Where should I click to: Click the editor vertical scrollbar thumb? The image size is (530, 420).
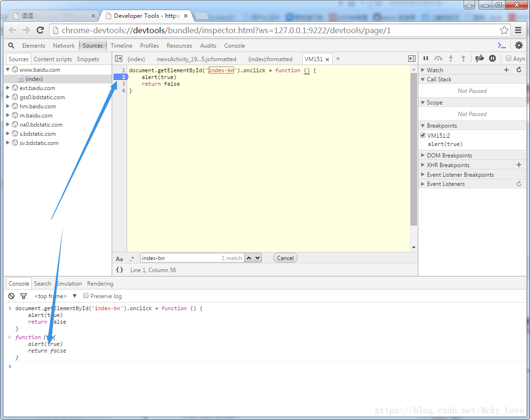click(x=414, y=149)
